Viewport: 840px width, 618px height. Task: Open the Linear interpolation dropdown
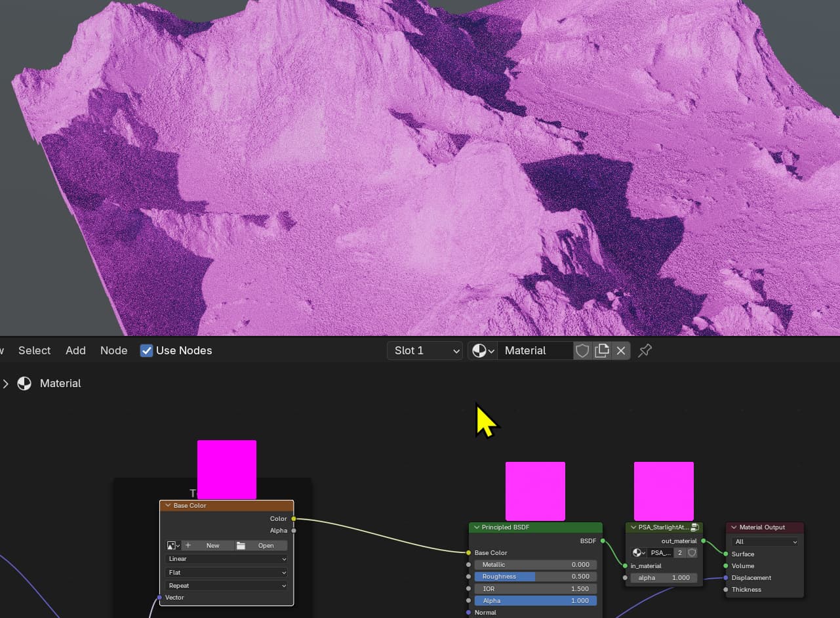point(227,559)
